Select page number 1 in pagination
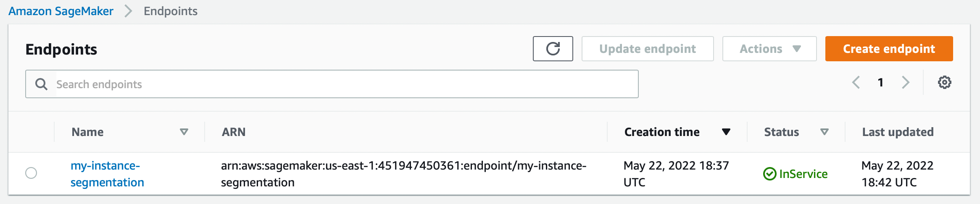 880,82
